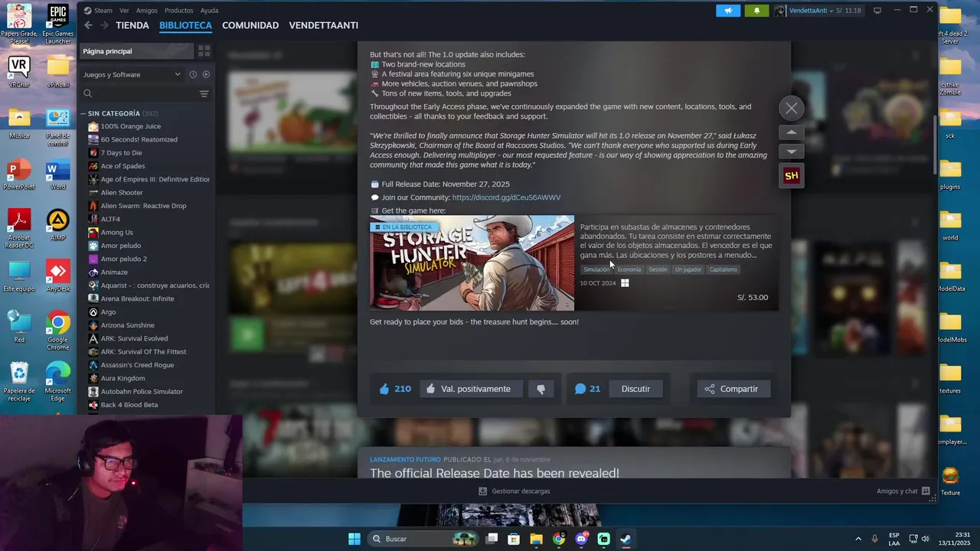
Task: Click the clock sort-by-recent icon
Action: 193,74
